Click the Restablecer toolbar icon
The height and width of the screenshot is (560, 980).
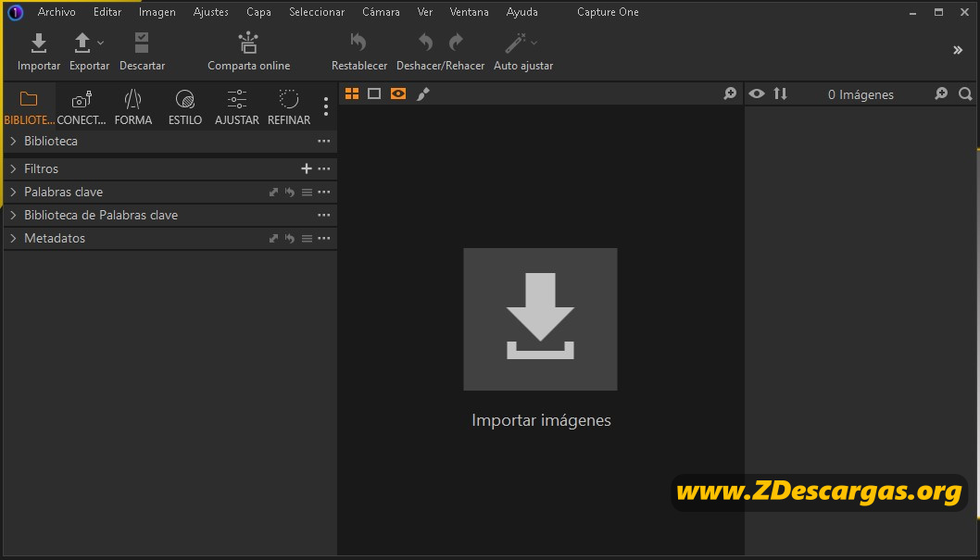[x=358, y=43]
